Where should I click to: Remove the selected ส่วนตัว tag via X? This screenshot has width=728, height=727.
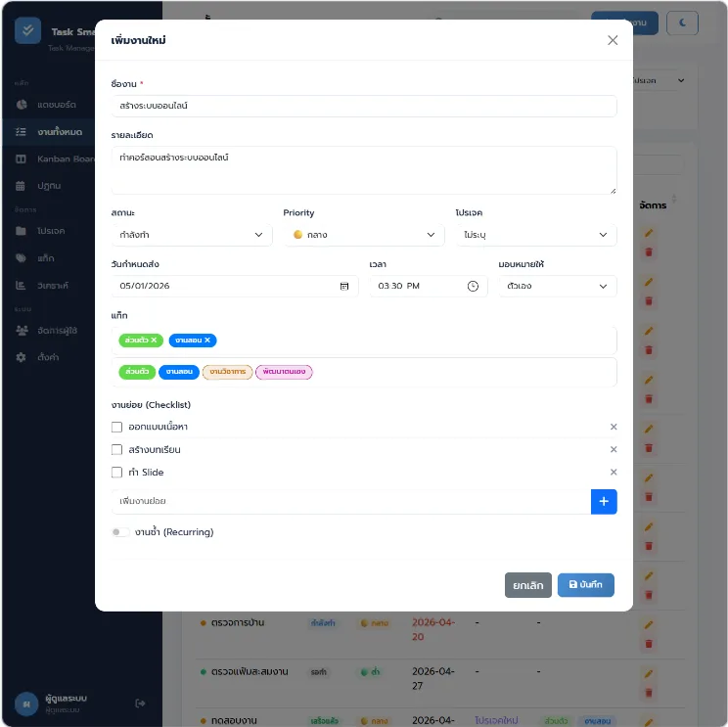154,341
